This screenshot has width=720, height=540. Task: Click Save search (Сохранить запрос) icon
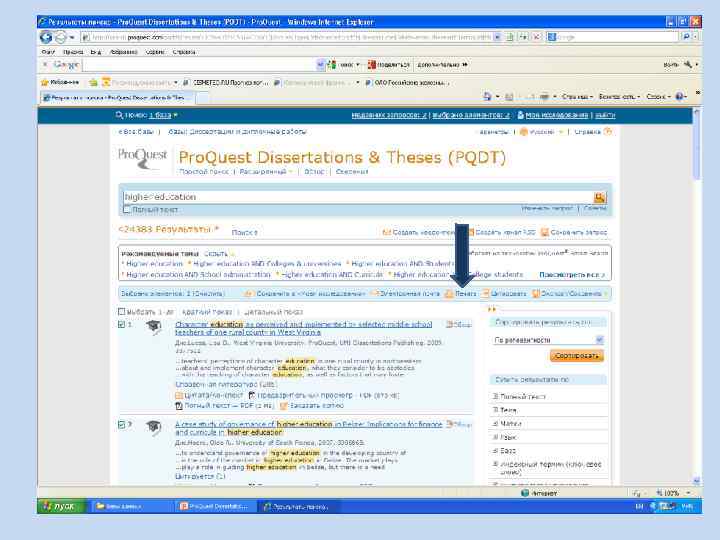point(545,232)
